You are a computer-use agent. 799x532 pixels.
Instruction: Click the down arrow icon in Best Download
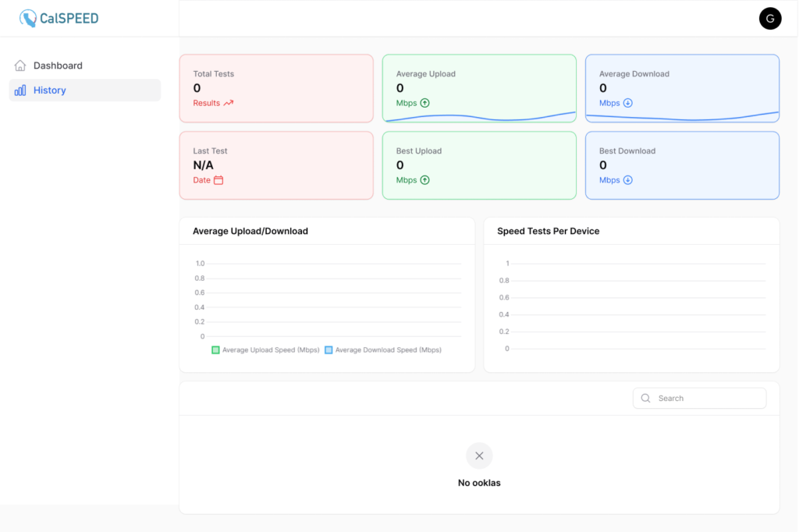pos(628,180)
